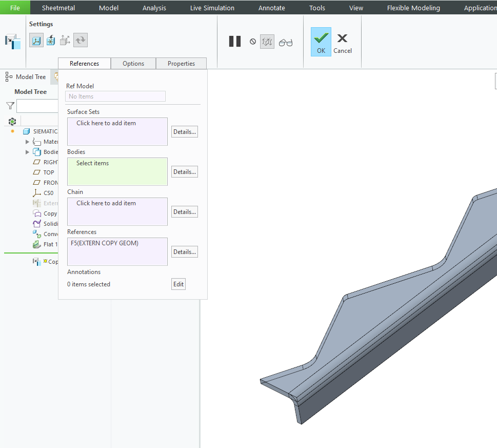The image size is (497, 448).
Task: Select the no-preview icon next to pause
Action: [x=252, y=42]
